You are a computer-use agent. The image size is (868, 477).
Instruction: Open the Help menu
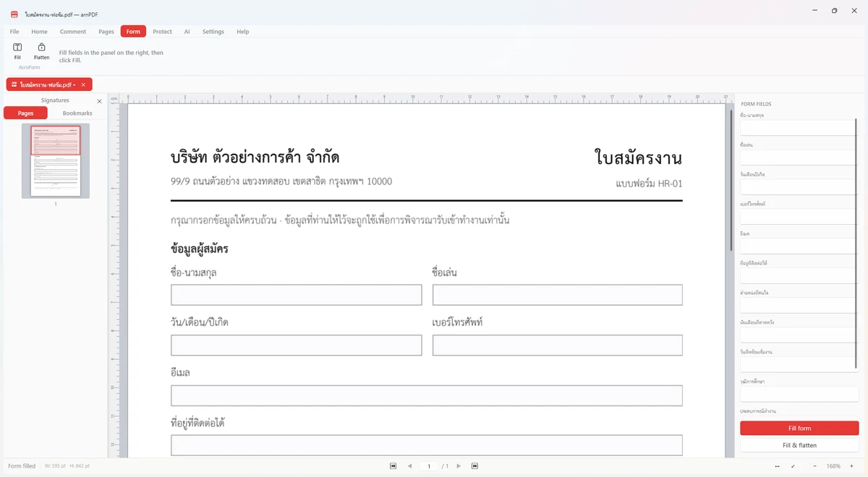tap(243, 32)
